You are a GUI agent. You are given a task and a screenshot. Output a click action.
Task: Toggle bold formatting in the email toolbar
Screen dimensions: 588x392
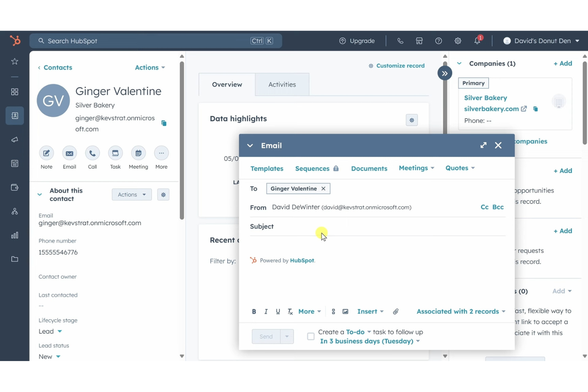[254, 311]
